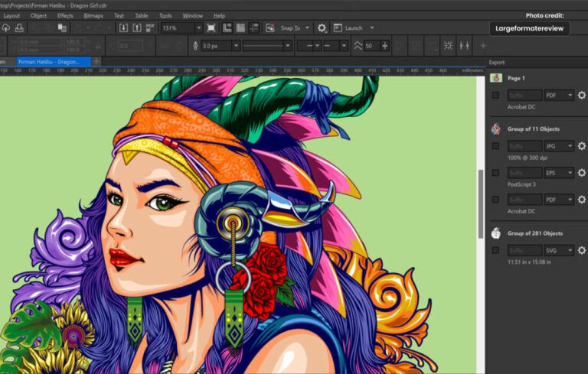The height and width of the screenshot is (374, 588).
Task: Open the Snap To dropdown
Action: coord(308,28)
